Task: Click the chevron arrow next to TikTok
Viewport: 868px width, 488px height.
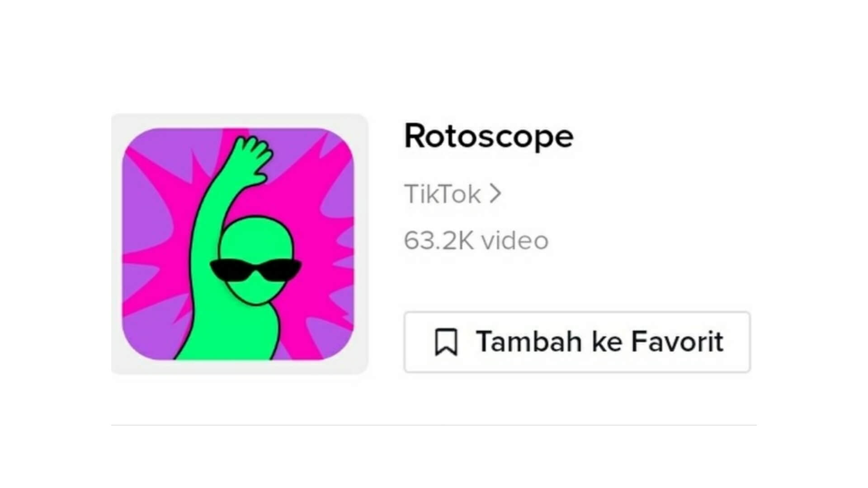Action: click(496, 194)
